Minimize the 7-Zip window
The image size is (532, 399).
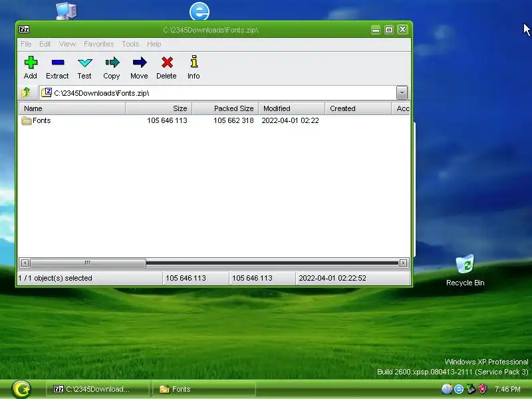(x=376, y=30)
